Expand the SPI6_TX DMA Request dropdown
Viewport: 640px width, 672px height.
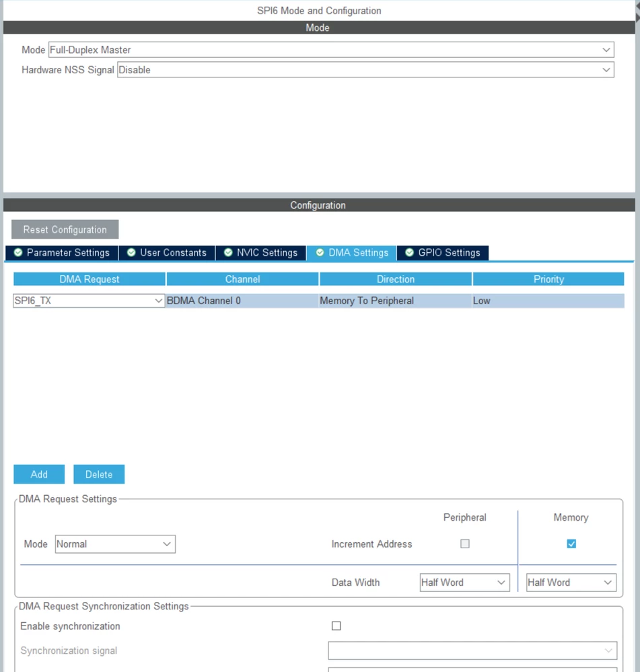(89, 301)
